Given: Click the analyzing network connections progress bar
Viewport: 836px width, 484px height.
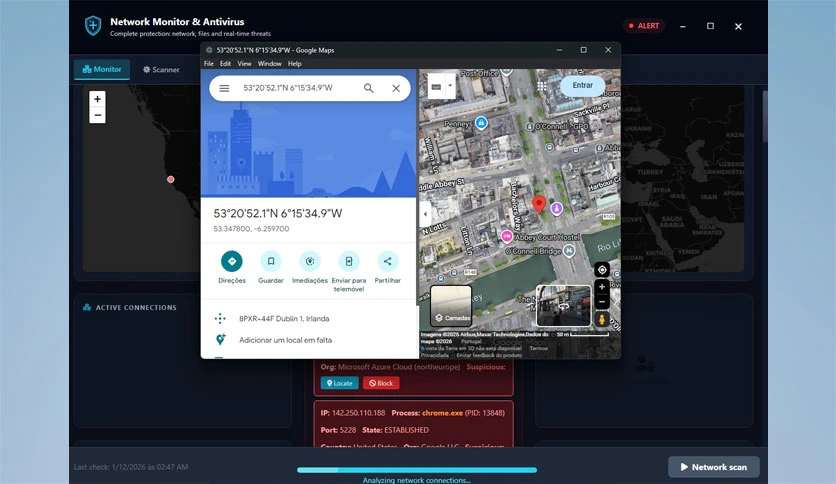Looking at the screenshot, I should pos(417,470).
